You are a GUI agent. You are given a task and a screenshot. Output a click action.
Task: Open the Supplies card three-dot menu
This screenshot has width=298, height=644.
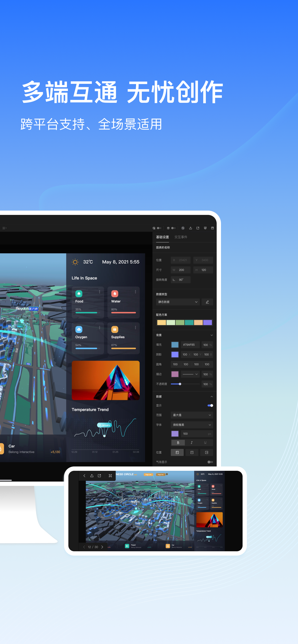pos(136,328)
